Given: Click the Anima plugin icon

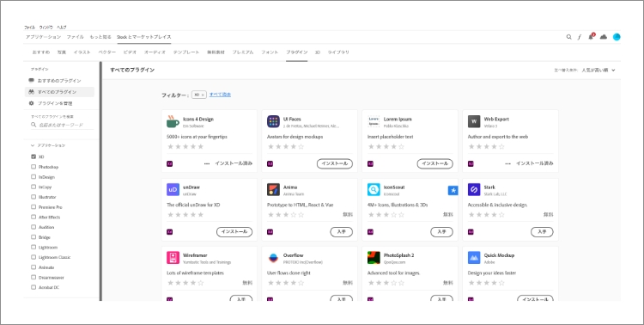Looking at the screenshot, I should pyautogui.click(x=273, y=190).
